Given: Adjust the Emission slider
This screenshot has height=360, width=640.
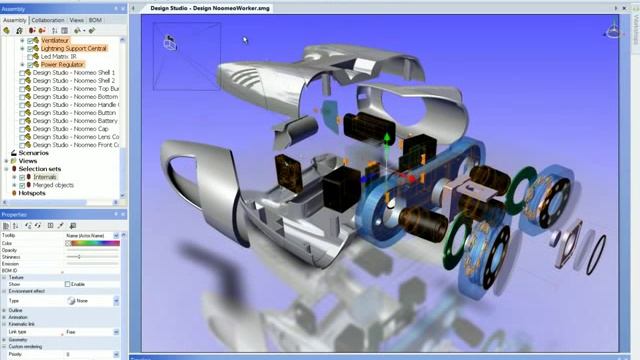Looking at the screenshot, I should pyautogui.click(x=93, y=264).
